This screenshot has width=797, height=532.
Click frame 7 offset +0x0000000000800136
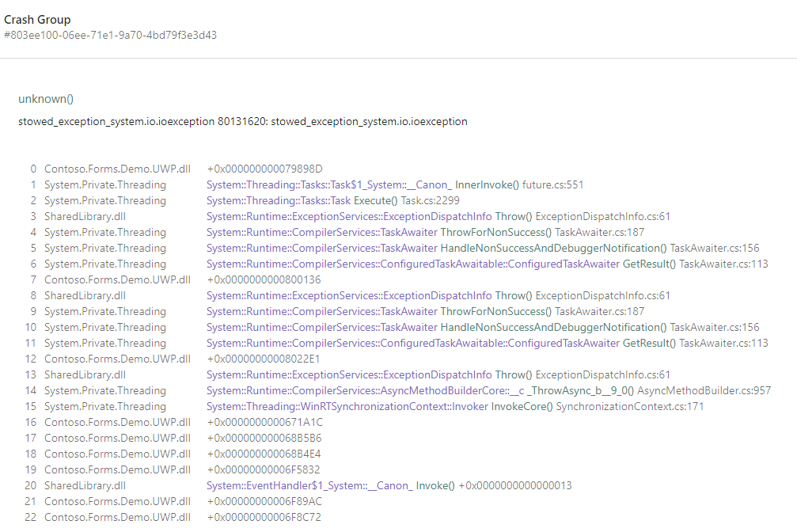pos(264,279)
